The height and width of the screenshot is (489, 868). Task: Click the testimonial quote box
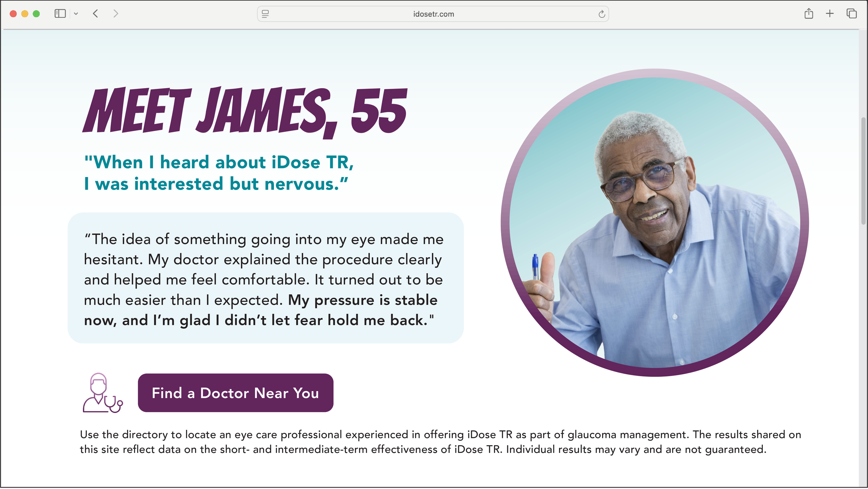point(265,278)
